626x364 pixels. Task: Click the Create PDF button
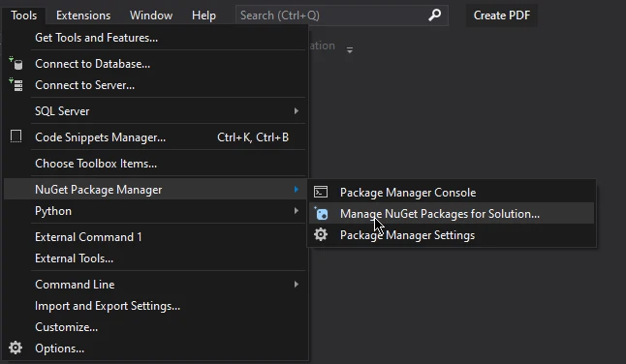[x=501, y=15]
